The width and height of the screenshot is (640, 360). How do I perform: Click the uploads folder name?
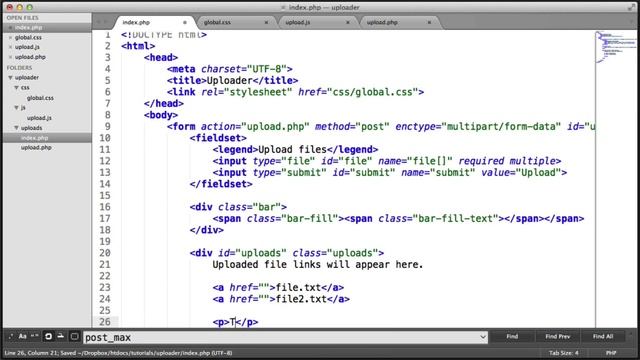31,128
